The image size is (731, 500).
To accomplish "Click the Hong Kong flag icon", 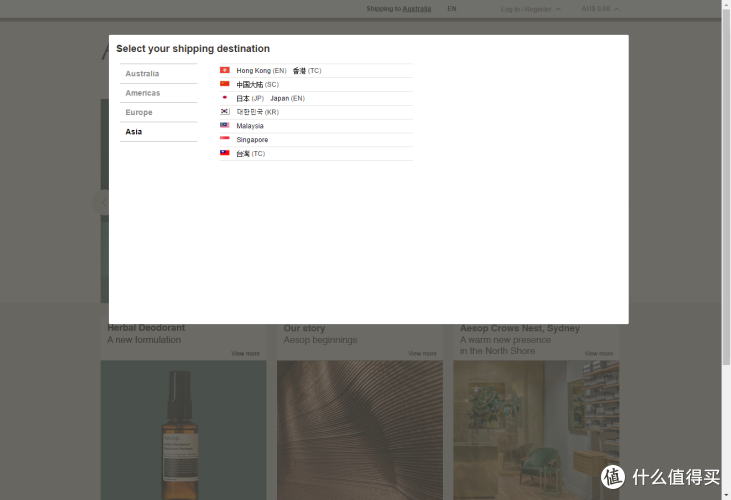I will [x=225, y=71].
